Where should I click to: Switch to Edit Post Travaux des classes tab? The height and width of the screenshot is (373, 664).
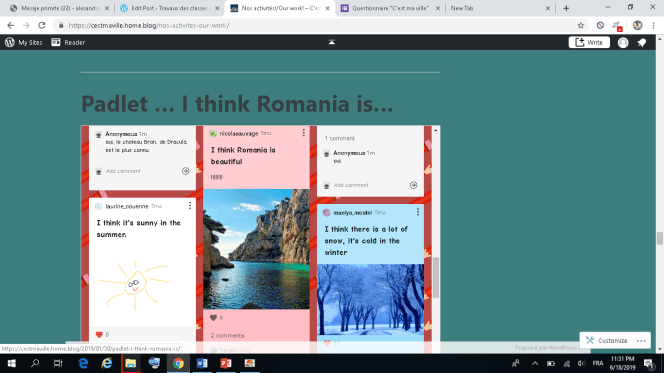[x=169, y=8]
